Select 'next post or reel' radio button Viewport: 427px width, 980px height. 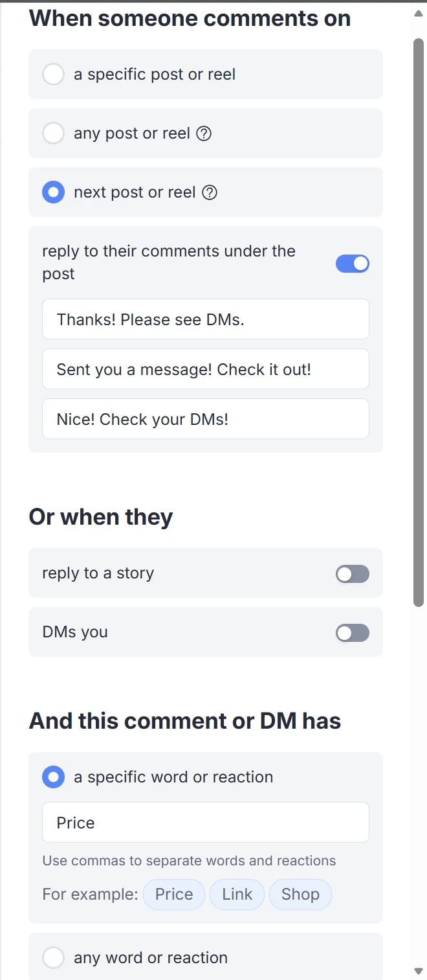[53, 192]
